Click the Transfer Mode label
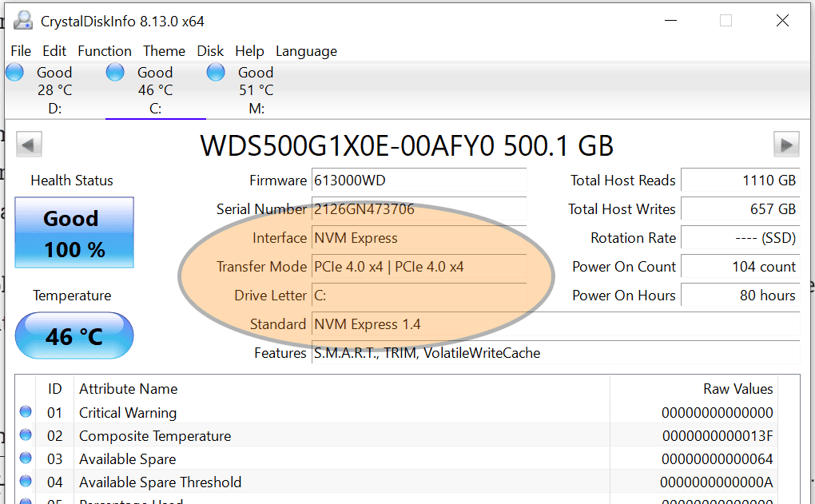The height and width of the screenshot is (504, 815). point(261,267)
